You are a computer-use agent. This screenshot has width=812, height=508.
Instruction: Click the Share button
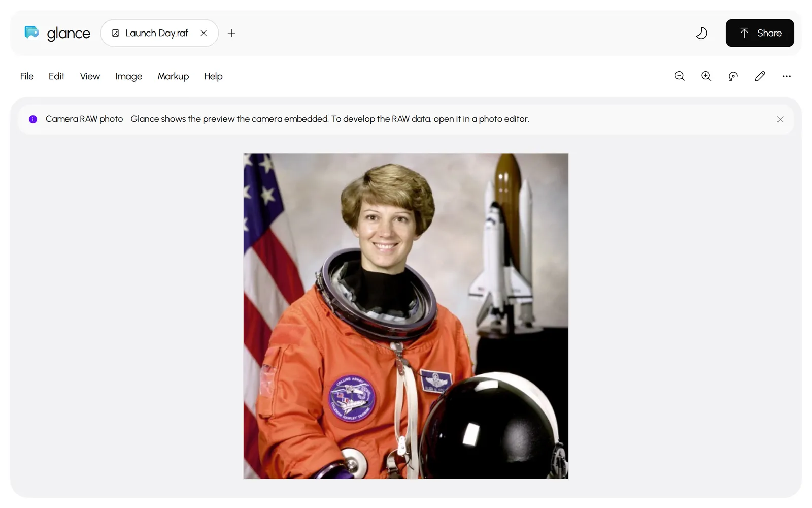pos(760,33)
